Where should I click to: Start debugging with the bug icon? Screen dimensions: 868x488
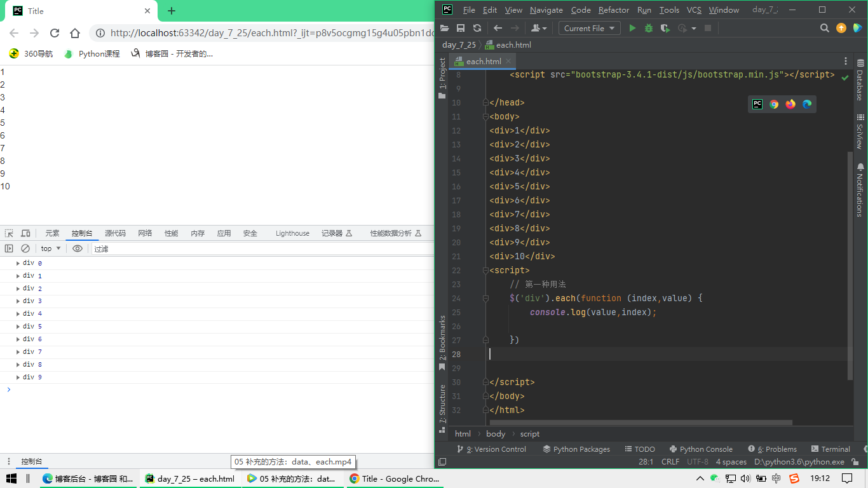click(649, 28)
